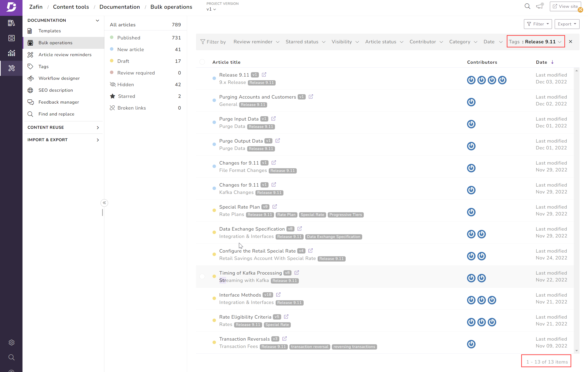Open the Filter button dropdown
Screen dimensions: 588x372
coord(538,24)
